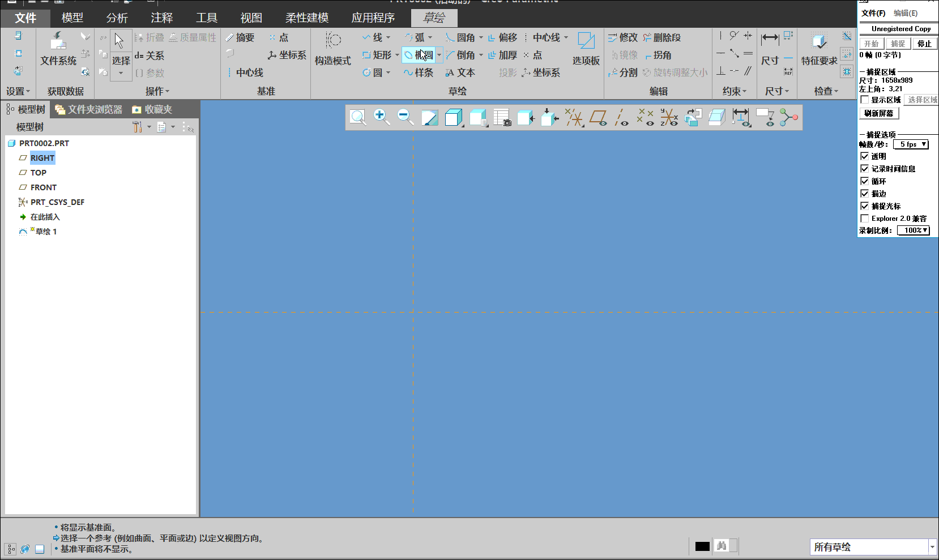This screenshot has height=560, width=939.
Task: Toggle the 捕捉光标 checkbox
Action: pyautogui.click(x=864, y=206)
